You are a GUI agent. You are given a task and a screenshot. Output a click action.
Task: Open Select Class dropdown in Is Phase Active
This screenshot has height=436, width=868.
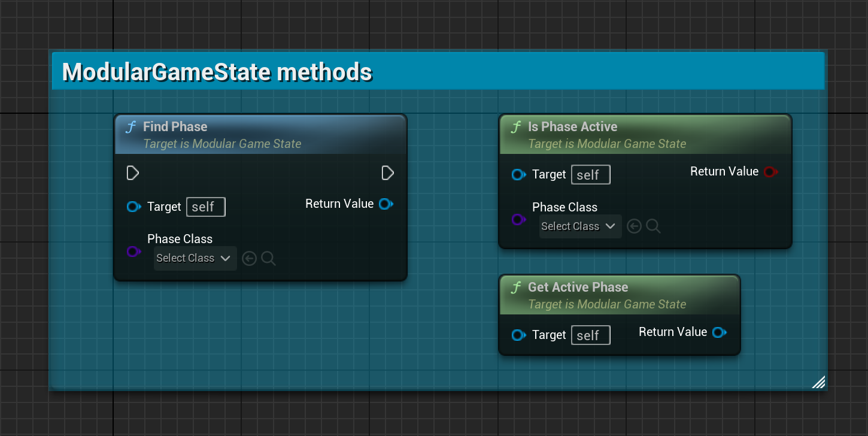click(x=580, y=226)
